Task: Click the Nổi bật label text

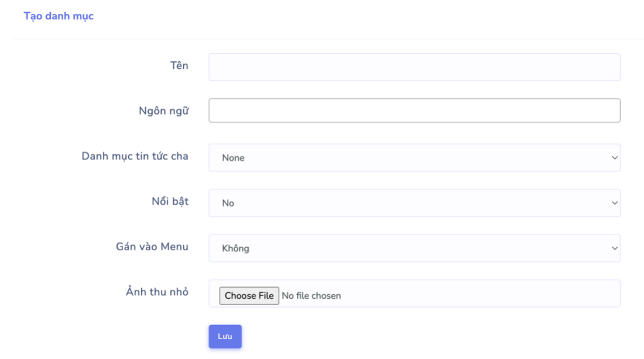Action: (170, 201)
